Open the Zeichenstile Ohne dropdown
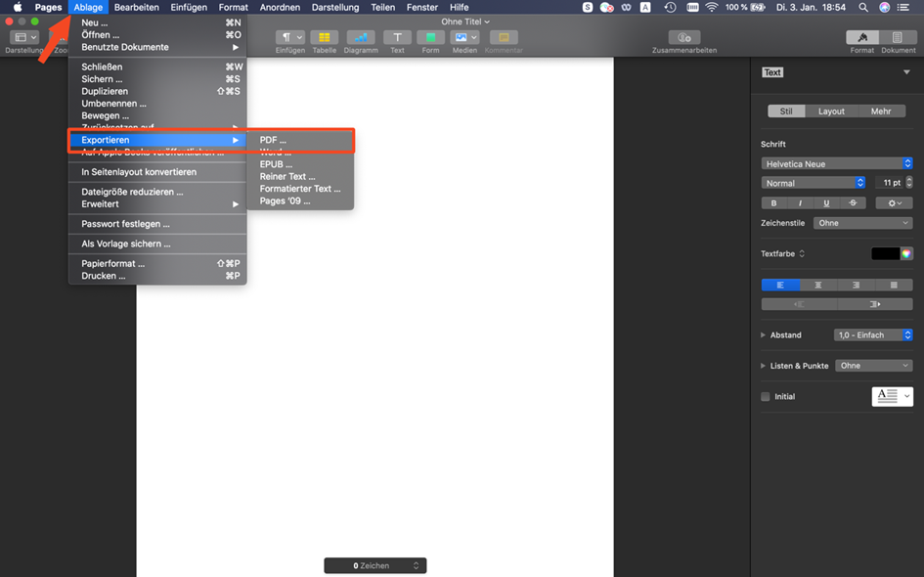The image size is (924, 577). click(863, 223)
